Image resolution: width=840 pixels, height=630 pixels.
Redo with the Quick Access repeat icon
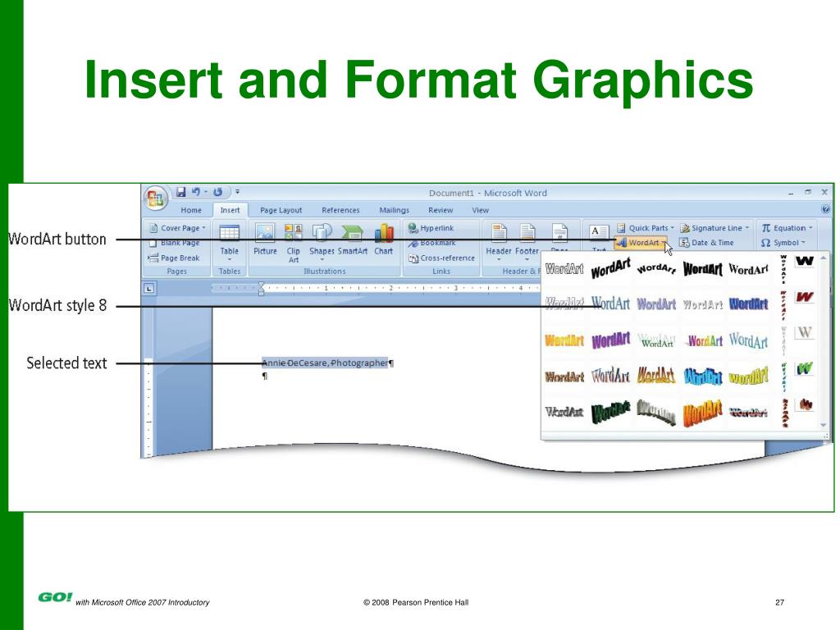point(218,192)
